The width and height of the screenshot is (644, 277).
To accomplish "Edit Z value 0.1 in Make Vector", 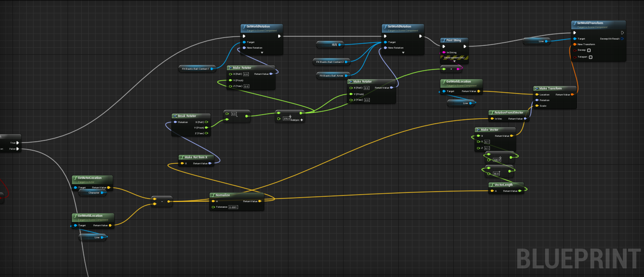I will 487,148.
